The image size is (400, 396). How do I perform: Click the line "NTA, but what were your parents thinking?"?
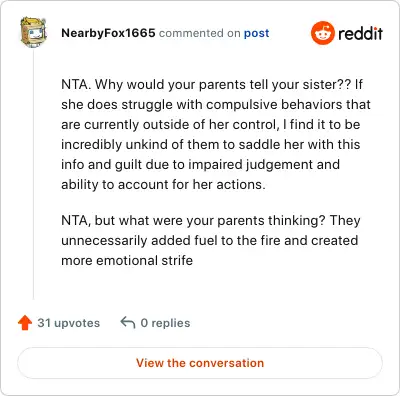[211, 220]
